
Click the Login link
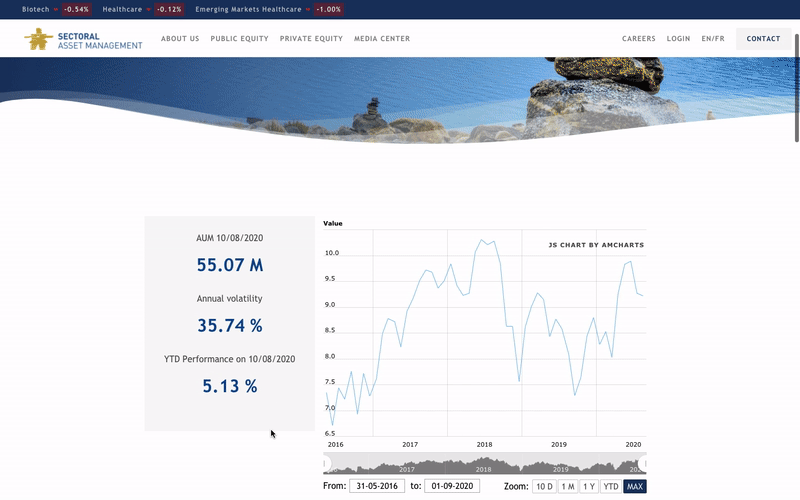pos(678,39)
